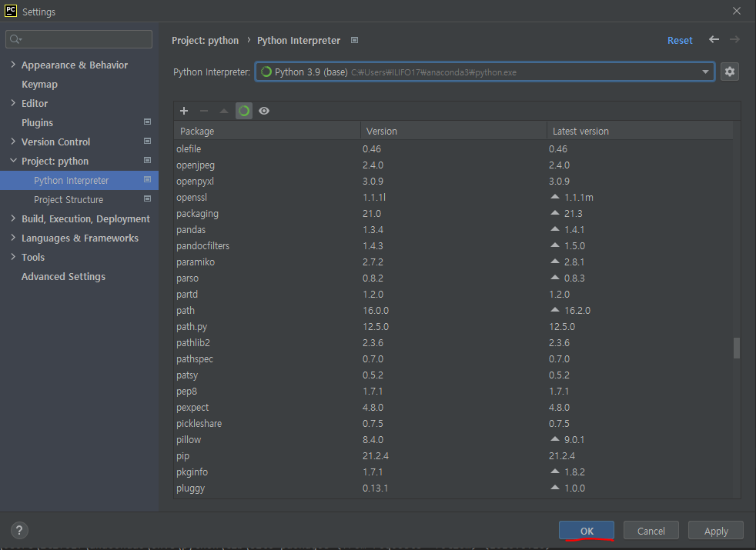The width and height of the screenshot is (756, 550).
Task: Open the help question mark button
Action: pos(19,530)
